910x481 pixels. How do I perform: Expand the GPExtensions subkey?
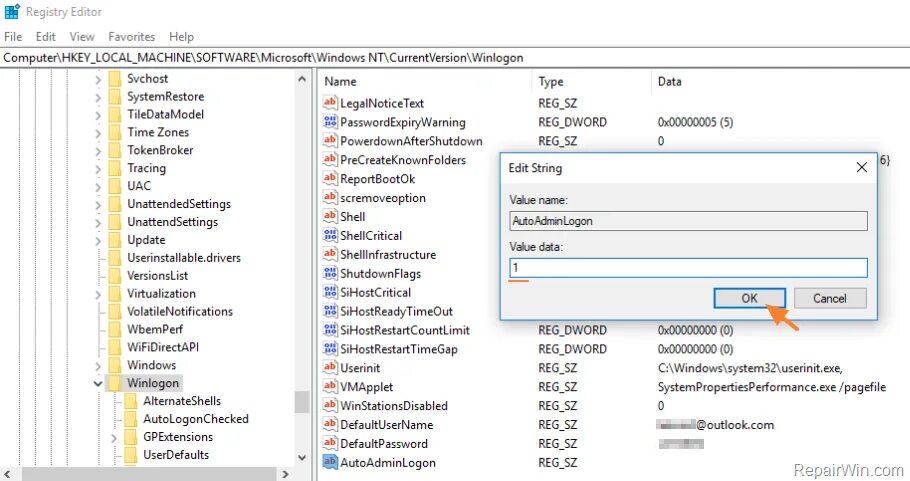point(114,437)
